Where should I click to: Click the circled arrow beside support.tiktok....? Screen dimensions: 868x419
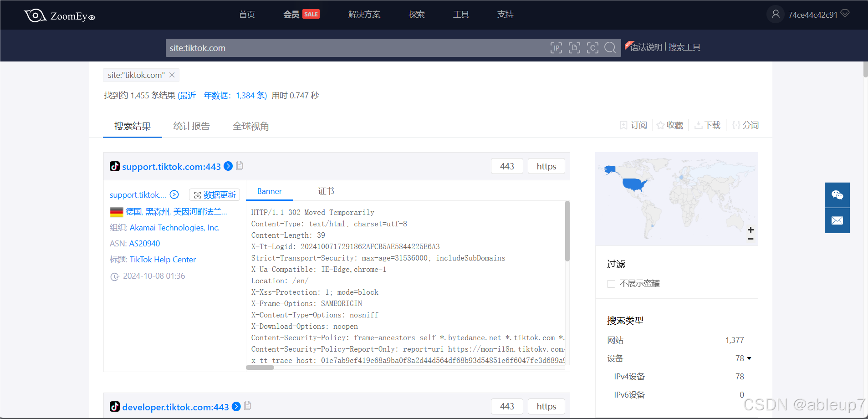(x=174, y=194)
